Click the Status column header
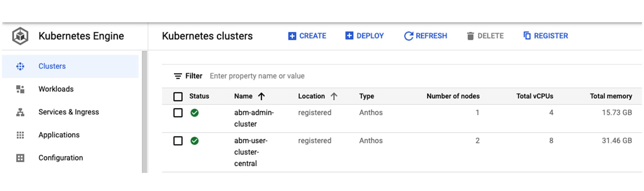 pos(199,96)
